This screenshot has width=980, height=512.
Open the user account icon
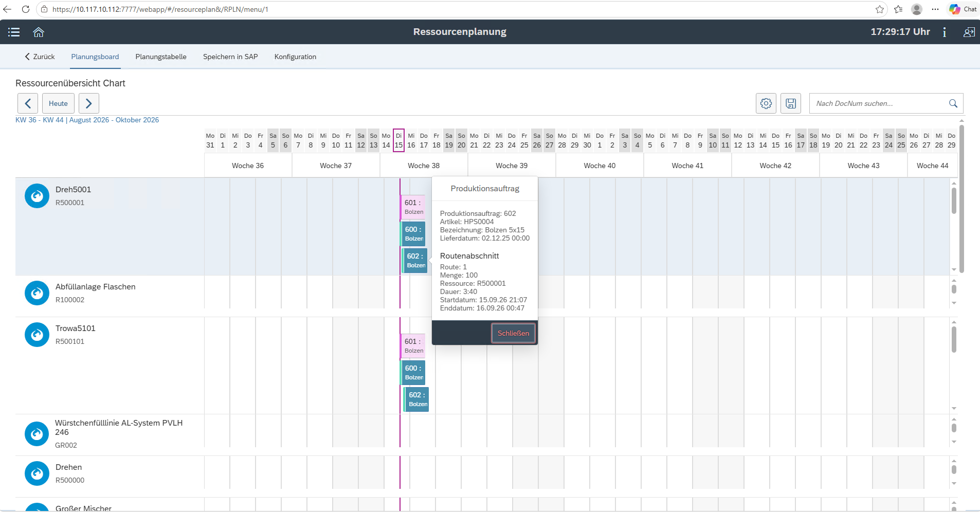pos(969,32)
